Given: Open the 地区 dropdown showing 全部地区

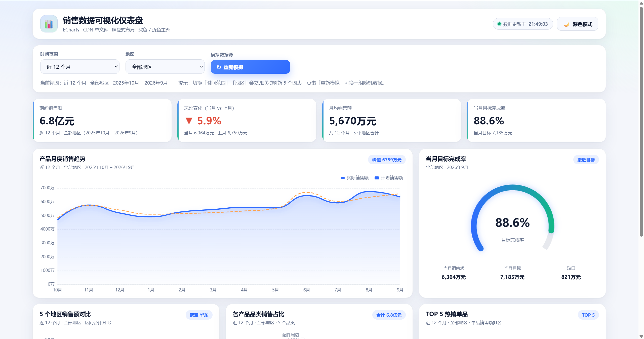Looking at the screenshot, I should pos(165,67).
